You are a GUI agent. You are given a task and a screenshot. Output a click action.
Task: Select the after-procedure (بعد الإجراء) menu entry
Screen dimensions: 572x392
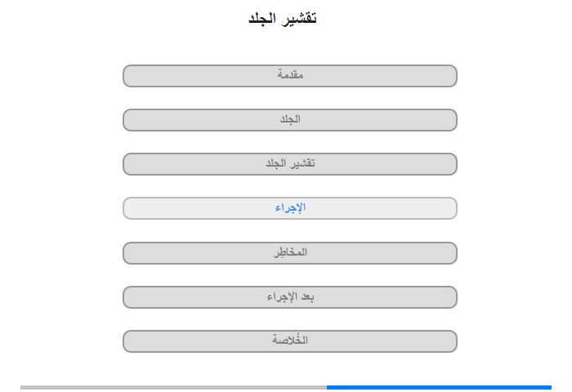pyautogui.click(x=289, y=297)
